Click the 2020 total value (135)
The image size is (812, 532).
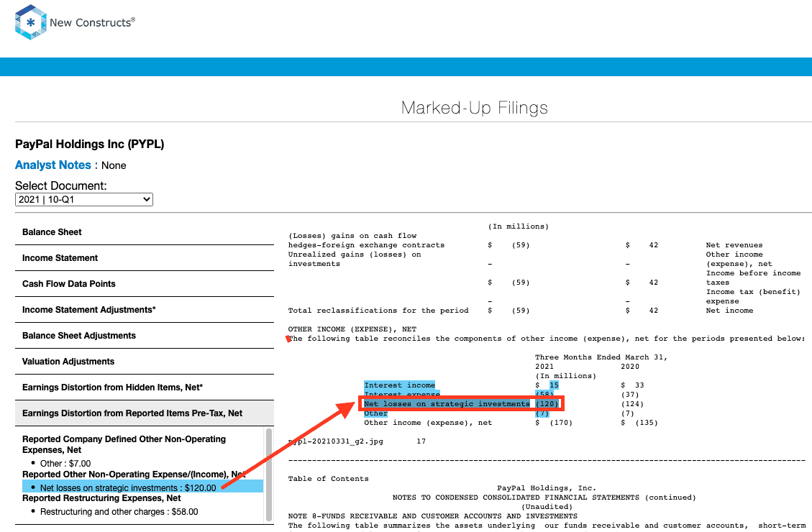(647, 422)
